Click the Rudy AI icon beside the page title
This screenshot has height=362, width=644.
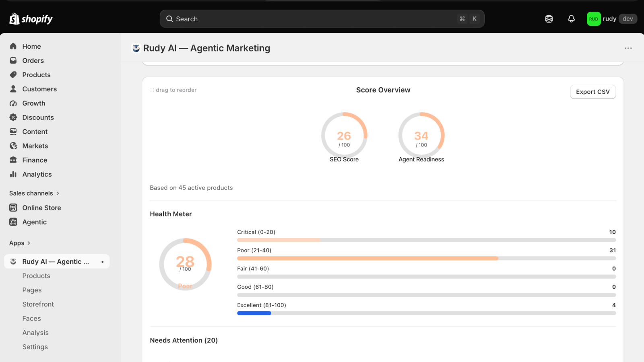136,48
